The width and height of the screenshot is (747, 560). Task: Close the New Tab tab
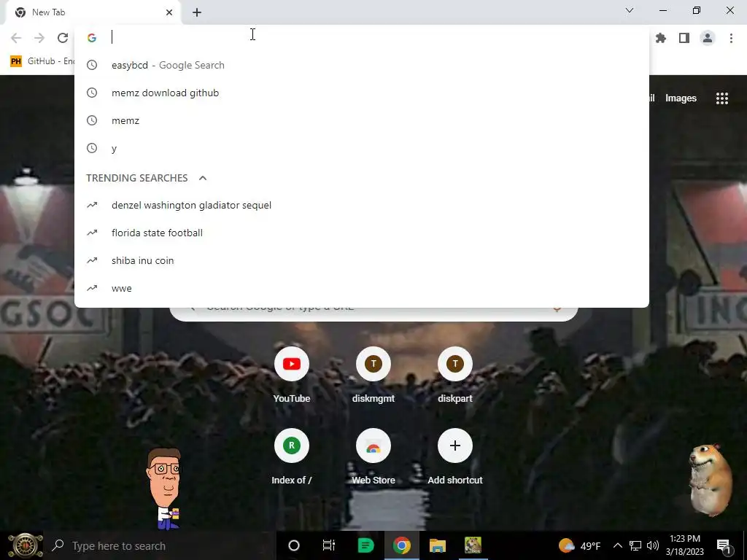tap(169, 12)
